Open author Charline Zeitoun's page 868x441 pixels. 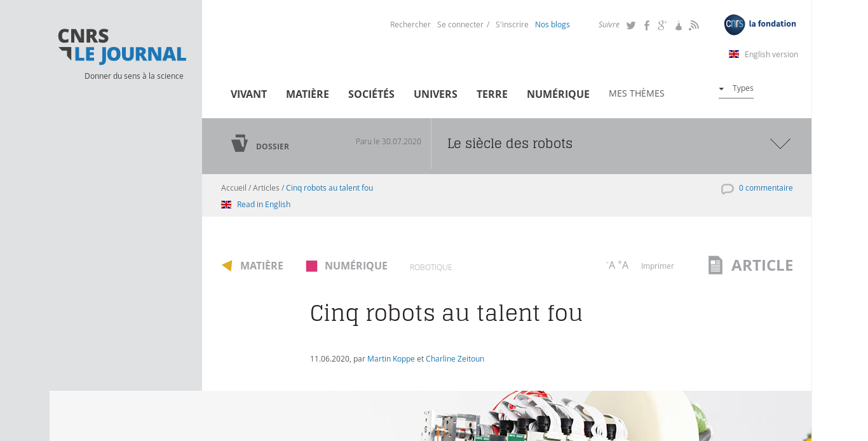pyautogui.click(x=455, y=359)
